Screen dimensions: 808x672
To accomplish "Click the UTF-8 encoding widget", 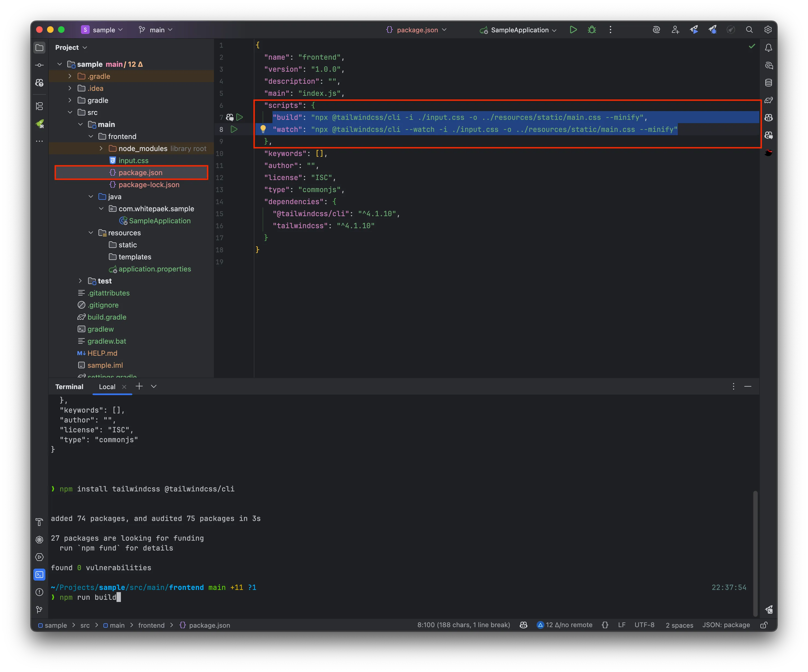I will (644, 625).
